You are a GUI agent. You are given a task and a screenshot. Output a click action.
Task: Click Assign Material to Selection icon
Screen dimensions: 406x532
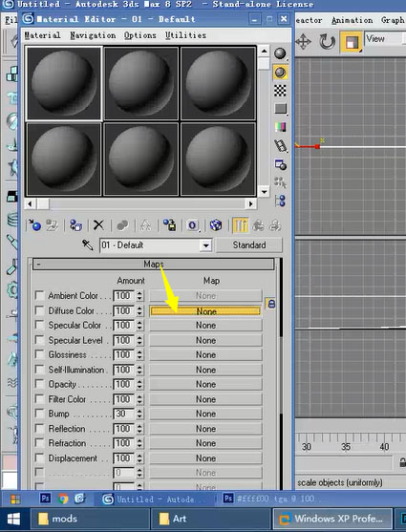click(75, 225)
